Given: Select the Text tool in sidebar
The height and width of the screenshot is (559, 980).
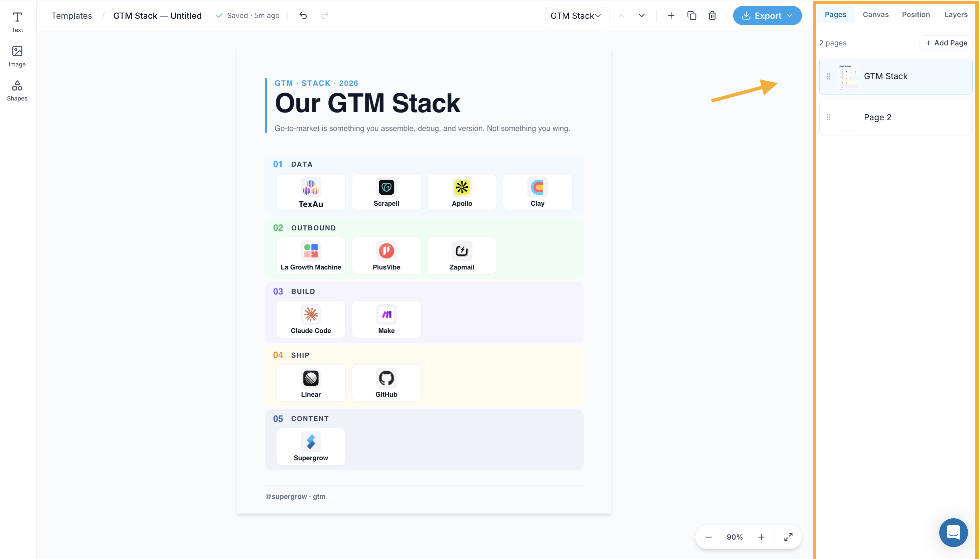Looking at the screenshot, I should pos(17,22).
